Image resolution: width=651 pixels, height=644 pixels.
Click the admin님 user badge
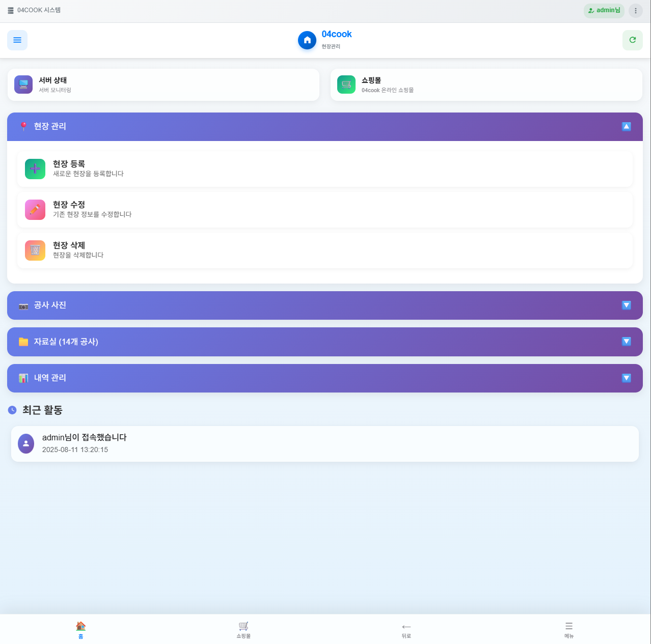[x=604, y=11]
